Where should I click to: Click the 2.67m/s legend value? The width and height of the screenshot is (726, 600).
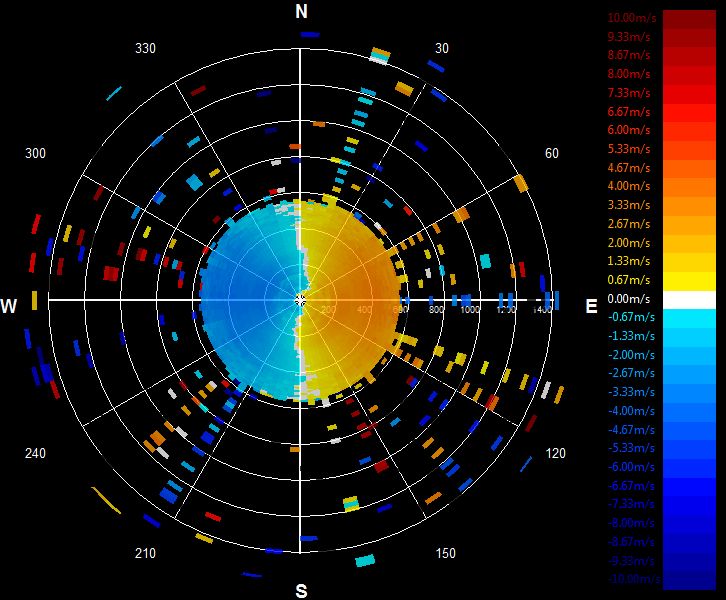click(x=629, y=224)
